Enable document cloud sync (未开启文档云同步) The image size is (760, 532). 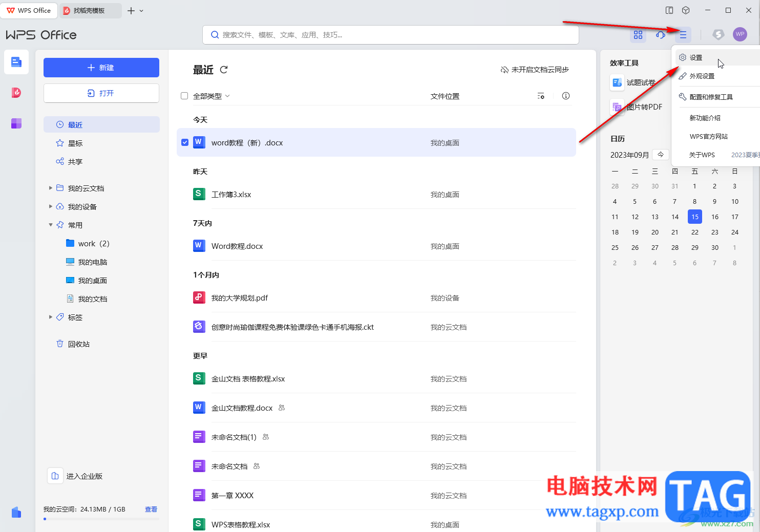(x=535, y=70)
